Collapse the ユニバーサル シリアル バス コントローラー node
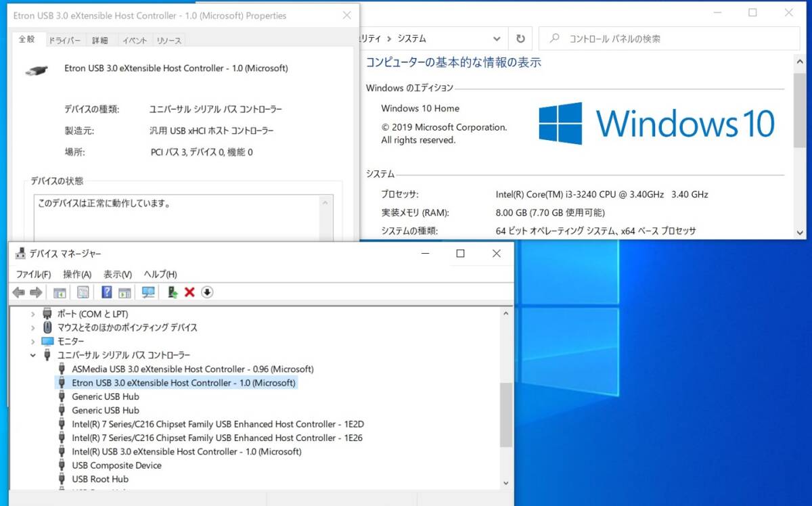The width and height of the screenshot is (812, 506). coord(32,354)
